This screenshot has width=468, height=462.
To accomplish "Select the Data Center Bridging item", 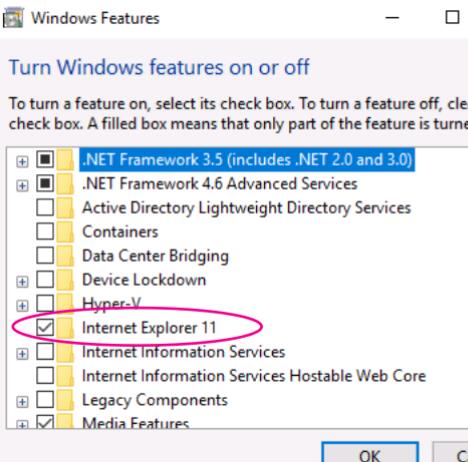I will pos(155,256).
